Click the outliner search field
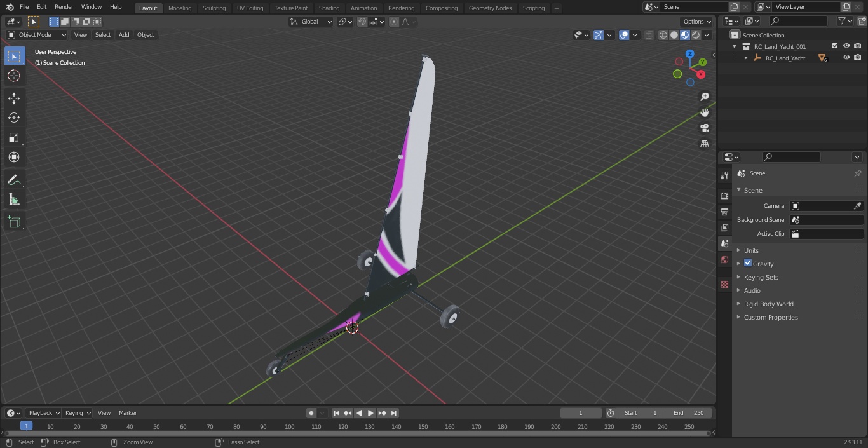 coord(797,21)
